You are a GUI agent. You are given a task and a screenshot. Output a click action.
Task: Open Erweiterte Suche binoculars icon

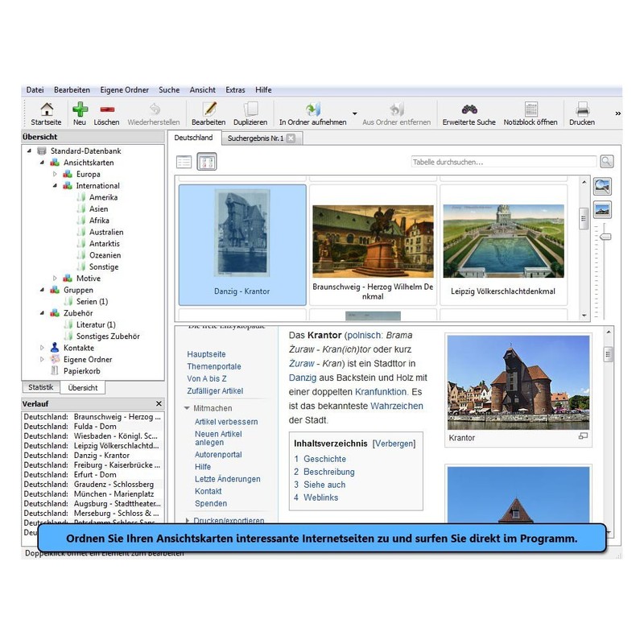coord(469,110)
